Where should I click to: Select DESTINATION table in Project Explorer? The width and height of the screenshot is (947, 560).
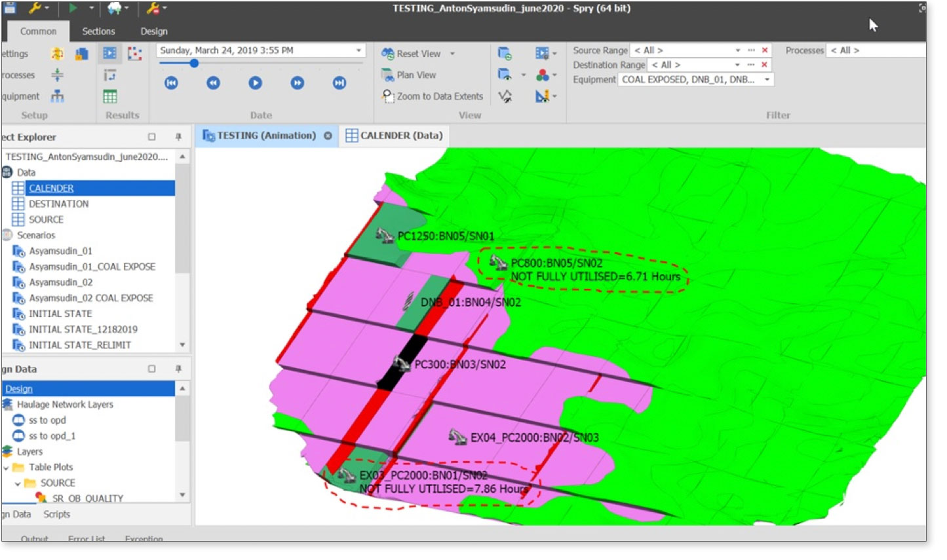pos(58,204)
